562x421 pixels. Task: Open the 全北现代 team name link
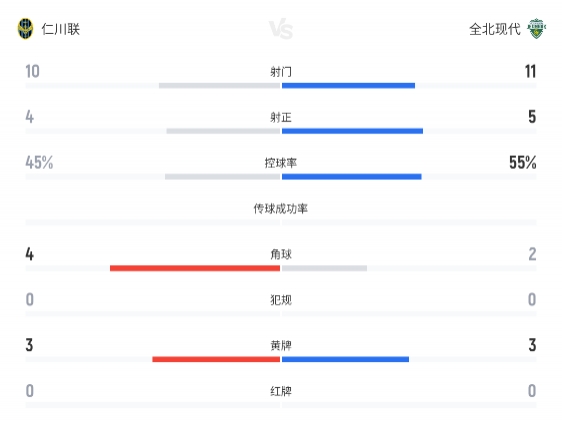(x=495, y=29)
